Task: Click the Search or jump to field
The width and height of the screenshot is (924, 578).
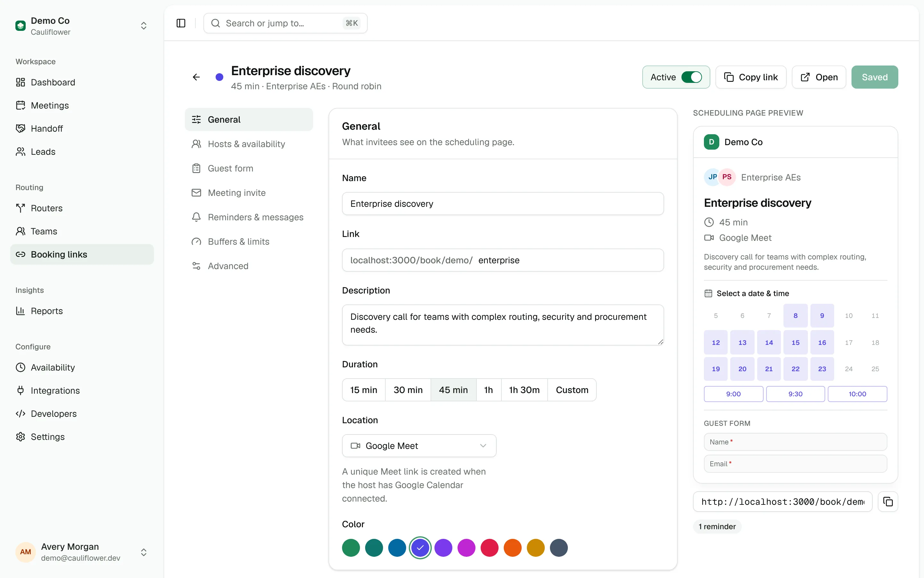Action: click(x=285, y=23)
